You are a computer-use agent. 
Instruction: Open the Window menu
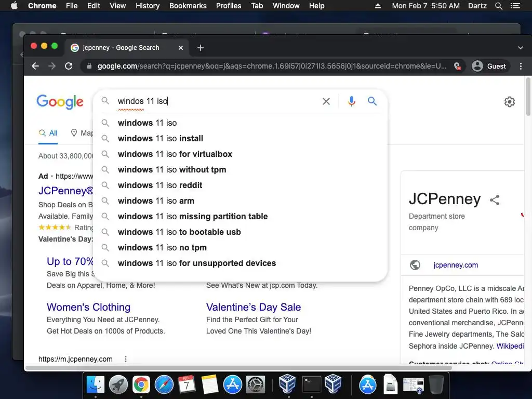click(286, 6)
